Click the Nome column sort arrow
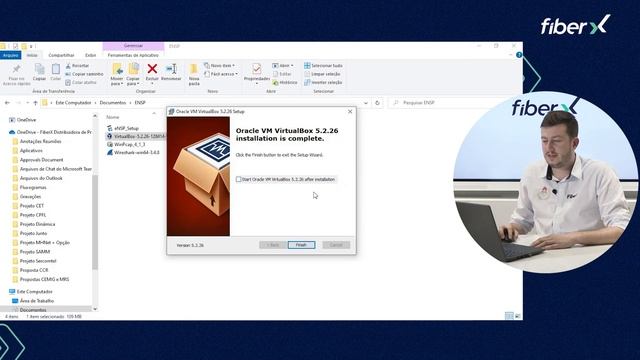The width and height of the screenshot is (640, 360). [154, 113]
